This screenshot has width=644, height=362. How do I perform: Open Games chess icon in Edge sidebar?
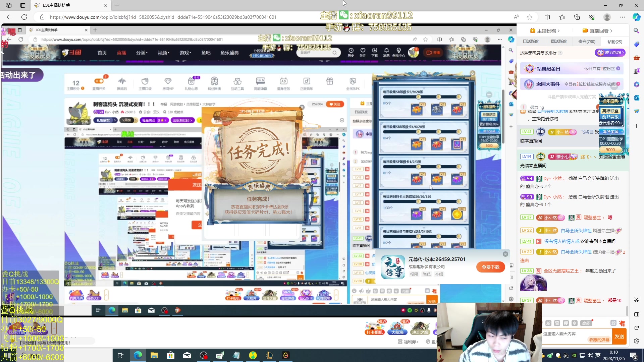636,71
